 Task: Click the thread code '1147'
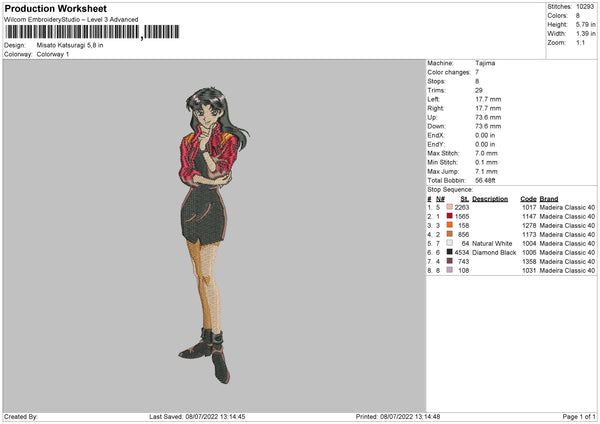(529, 217)
